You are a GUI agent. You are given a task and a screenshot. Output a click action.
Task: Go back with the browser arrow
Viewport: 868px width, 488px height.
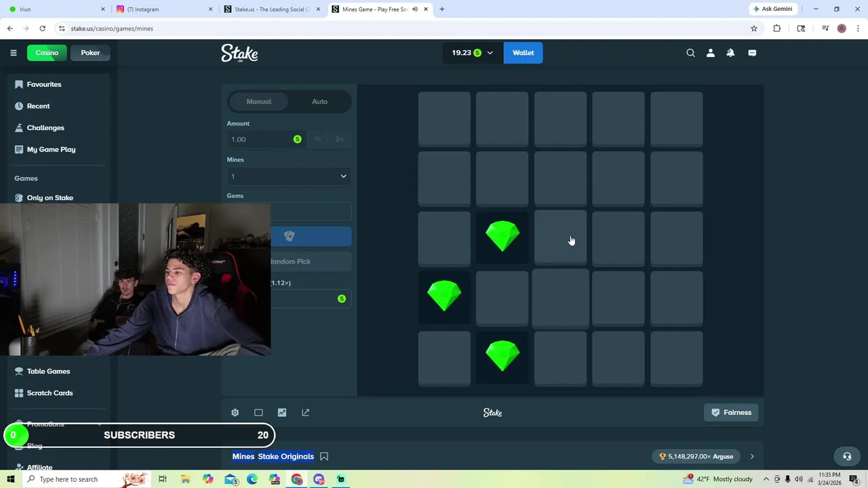tap(9, 28)
